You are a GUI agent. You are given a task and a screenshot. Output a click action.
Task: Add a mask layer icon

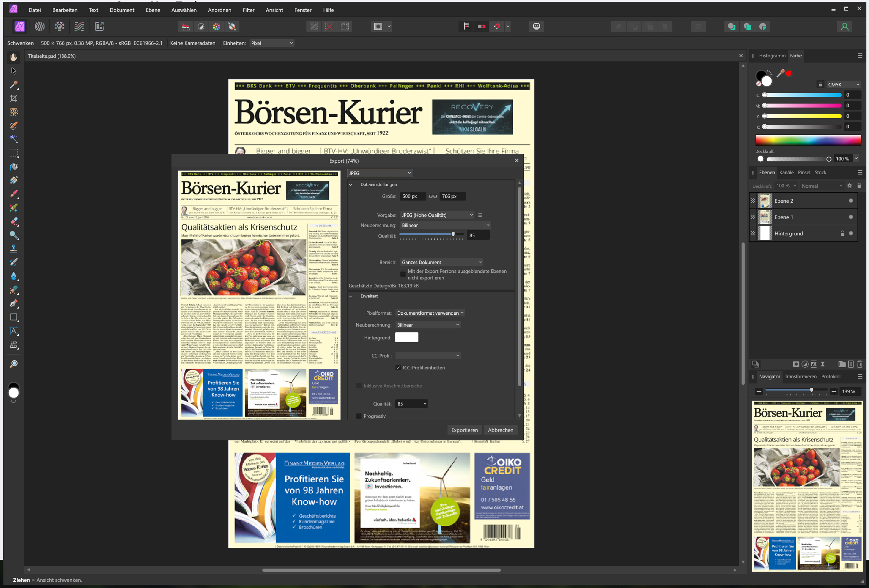[x=796, y=364]
